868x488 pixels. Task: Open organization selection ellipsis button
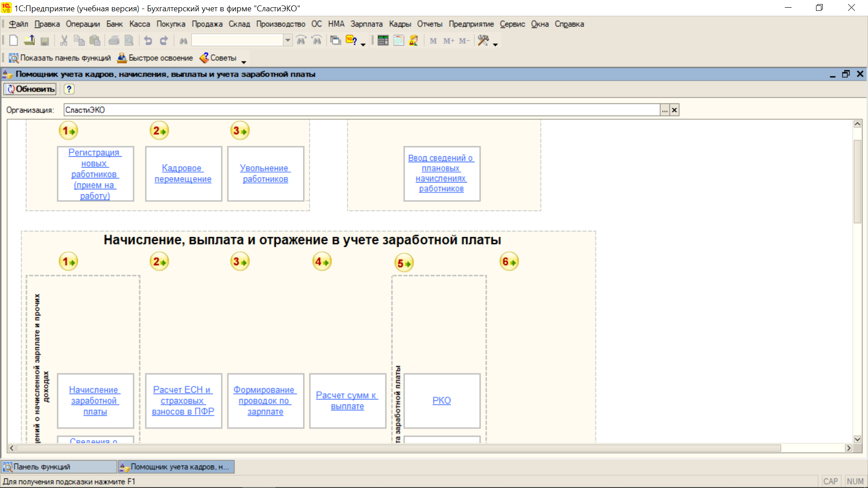pyautogui.click(x=665, y=110)
